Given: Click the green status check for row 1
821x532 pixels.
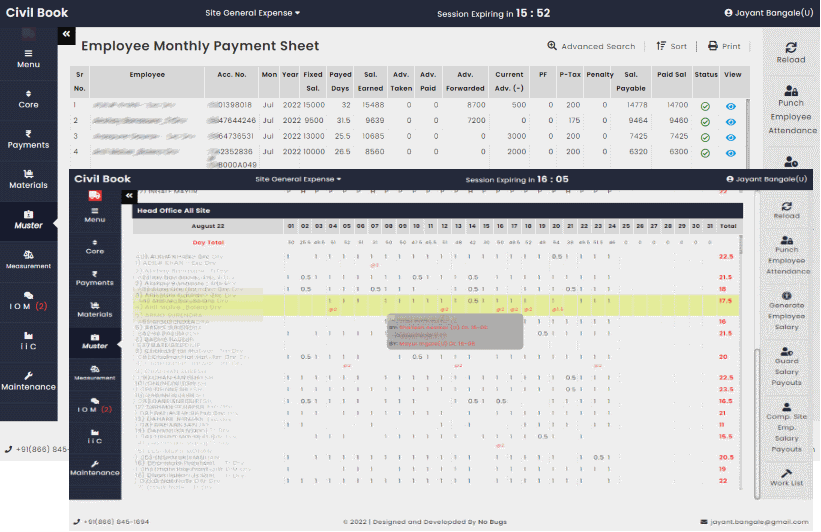Looking at the screenshot, I should (x=705, y=105).
